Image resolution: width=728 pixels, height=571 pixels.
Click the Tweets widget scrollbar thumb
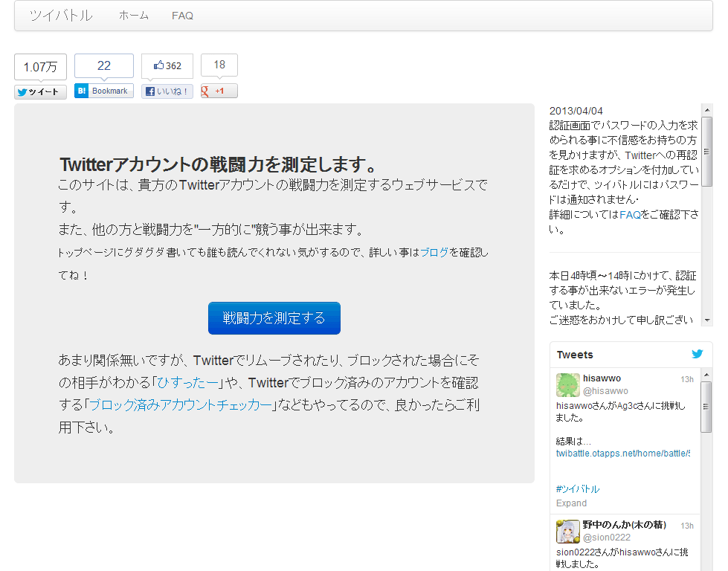click(706, 407)
